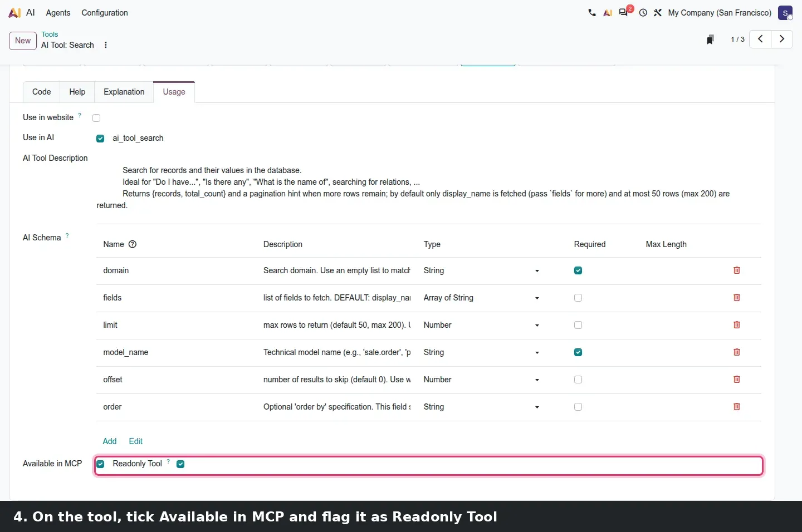Open the debug tools icon

[x=658, y=13]
